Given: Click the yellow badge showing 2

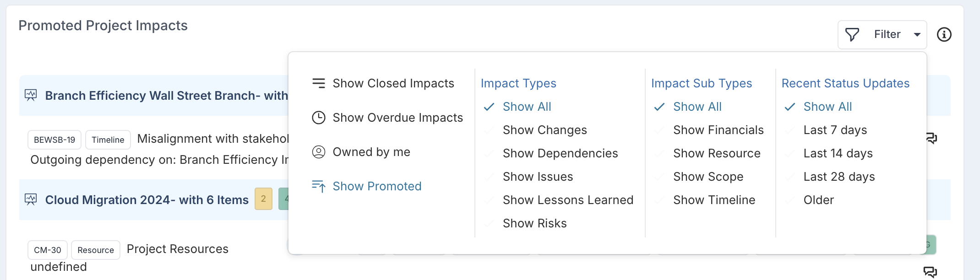Looking at the screenshot, I should point(263,199).
